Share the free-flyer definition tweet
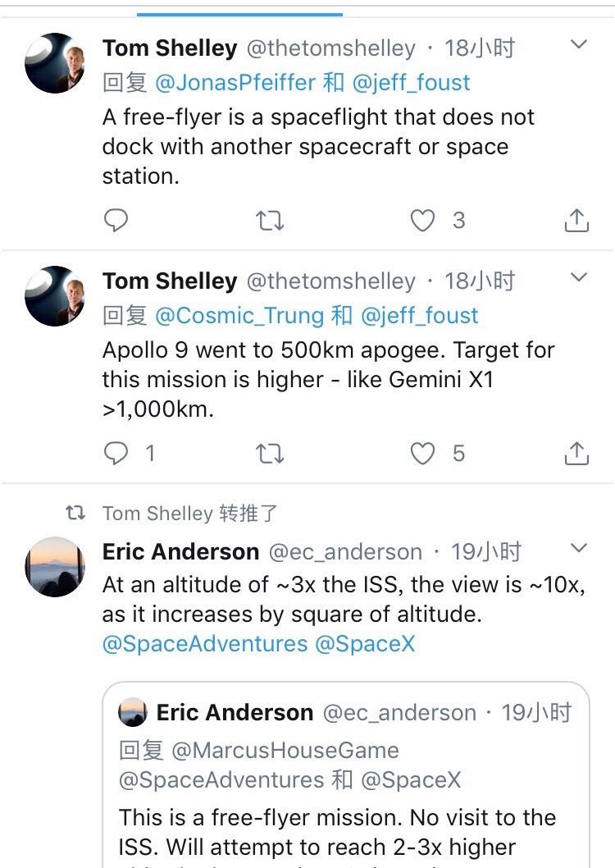This screenshot has height=868, width=615. (576, 220)
